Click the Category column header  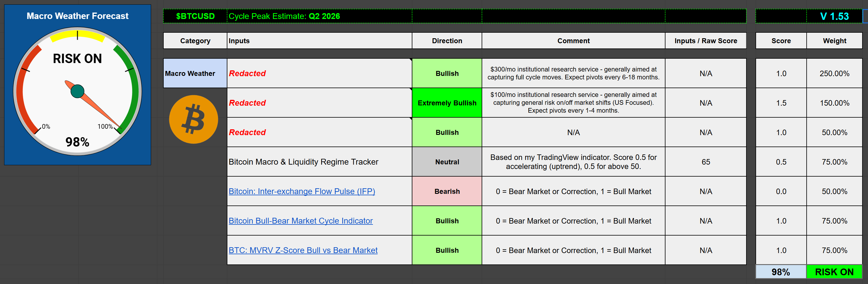click(x=195, y=41)
